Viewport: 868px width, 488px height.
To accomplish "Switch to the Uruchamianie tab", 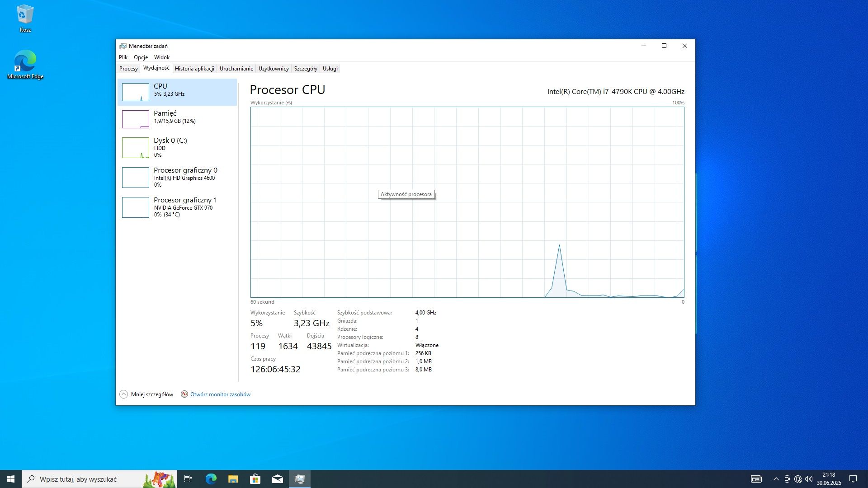I will [x=236, y=69].
